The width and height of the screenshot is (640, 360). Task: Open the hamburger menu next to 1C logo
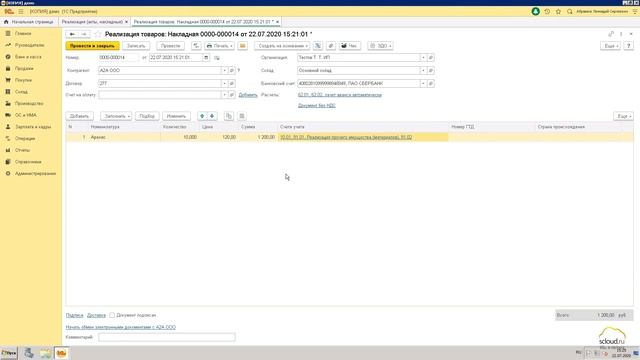point(21,11)
